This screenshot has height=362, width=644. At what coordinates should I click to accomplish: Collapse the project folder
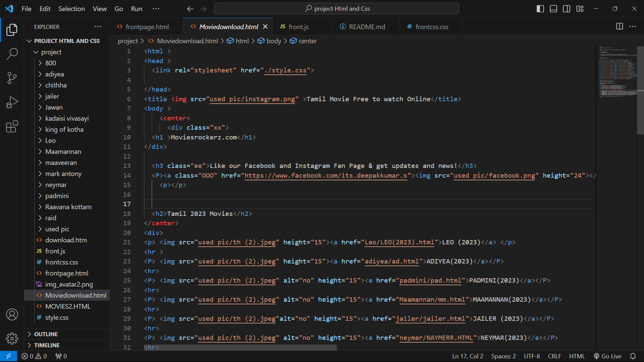coord(51,52)
